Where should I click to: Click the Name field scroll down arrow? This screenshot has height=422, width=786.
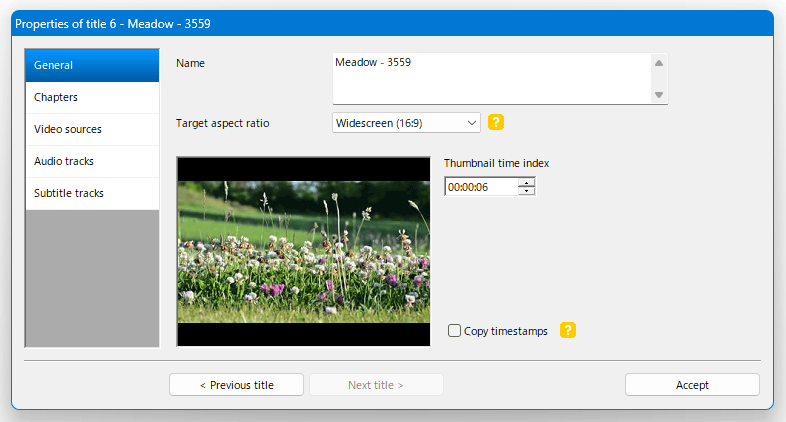(659, 95)
